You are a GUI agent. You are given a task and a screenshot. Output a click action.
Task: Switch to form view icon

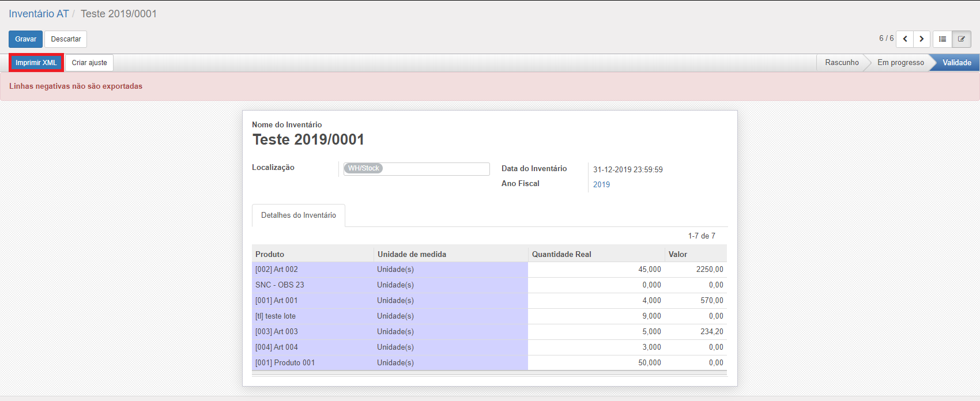(962, 39)
